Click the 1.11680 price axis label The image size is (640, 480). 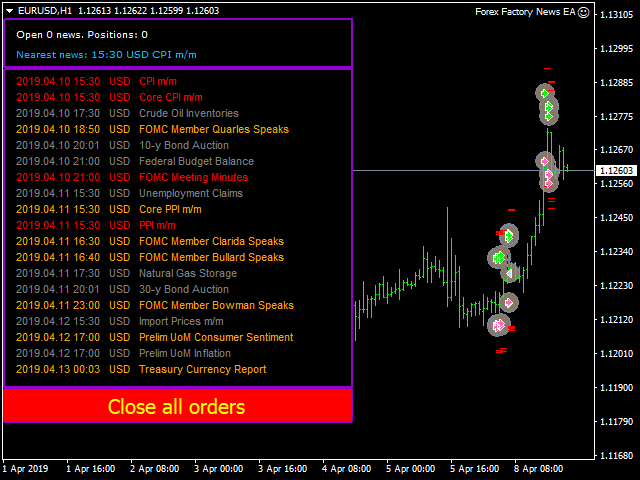(616, 455)
